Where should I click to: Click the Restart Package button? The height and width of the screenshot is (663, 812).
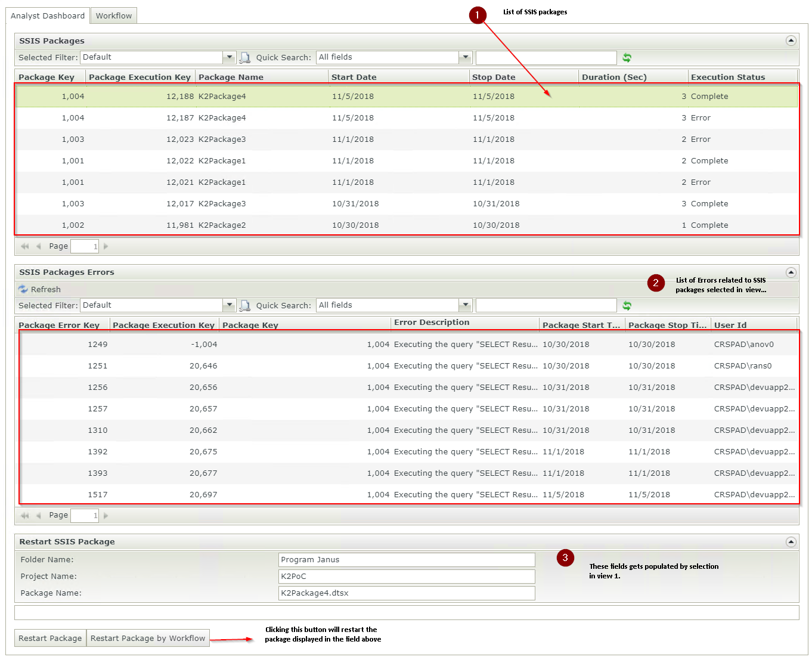(x=50, y=638)
